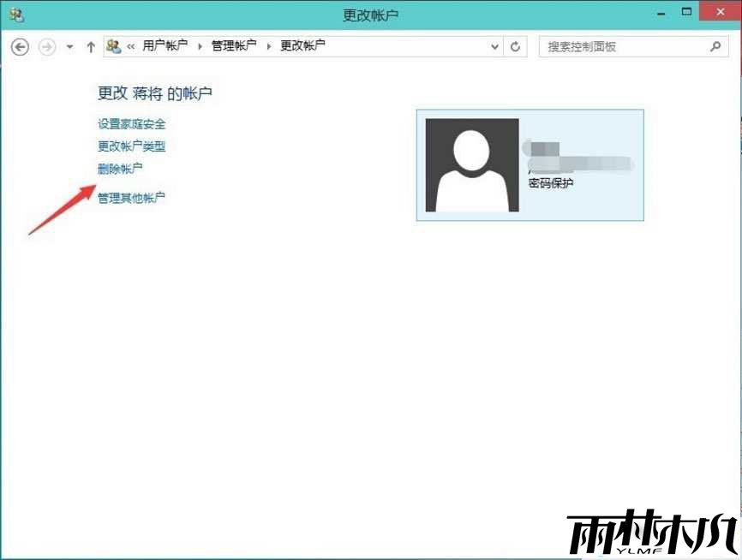Refresh the current Control Panel page

point(515,47)
